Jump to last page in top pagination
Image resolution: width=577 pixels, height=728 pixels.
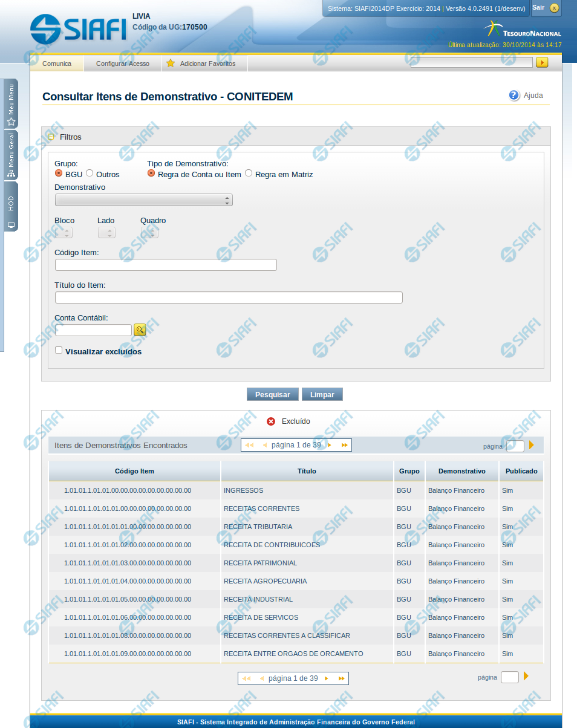(344, 445)
